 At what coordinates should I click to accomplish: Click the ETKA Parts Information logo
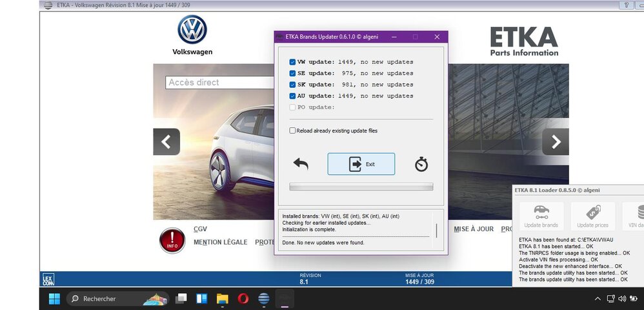[524, 41]
